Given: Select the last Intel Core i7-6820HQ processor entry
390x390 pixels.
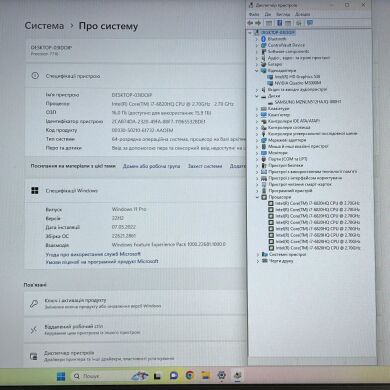Looking at the screenshot, I should click(318, 248).
